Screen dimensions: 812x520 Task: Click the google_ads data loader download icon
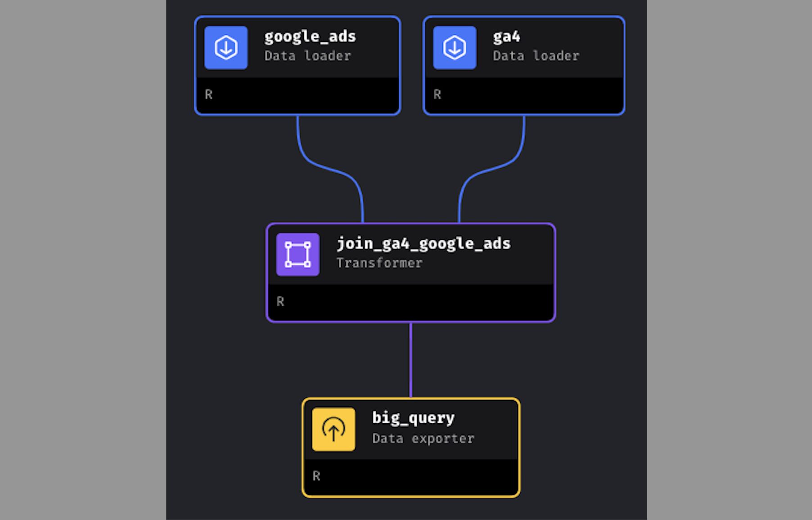tap(226, 48)
